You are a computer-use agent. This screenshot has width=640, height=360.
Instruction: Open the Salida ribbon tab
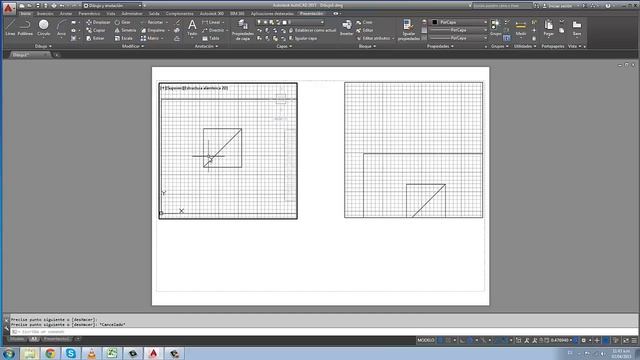154,13
